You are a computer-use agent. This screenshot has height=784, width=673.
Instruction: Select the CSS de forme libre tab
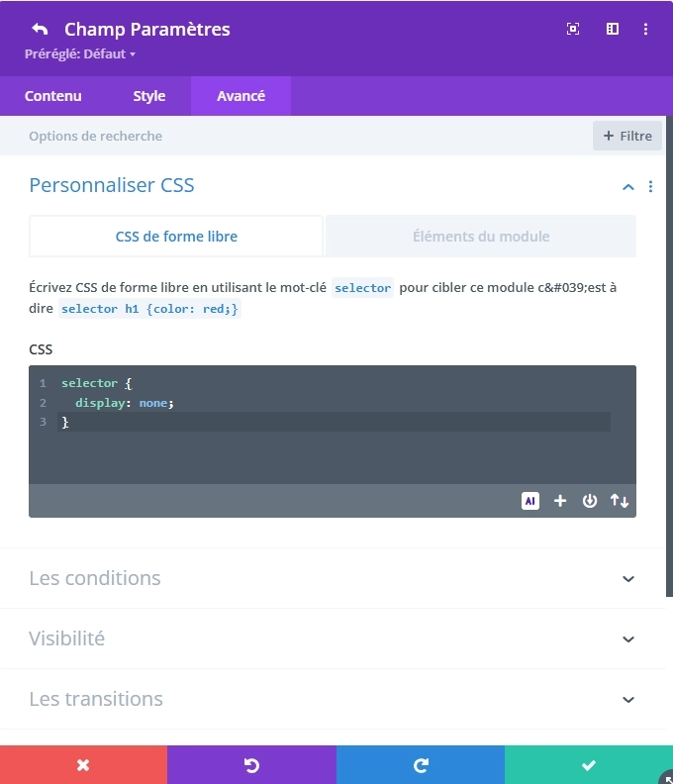(x=176, y=237)
